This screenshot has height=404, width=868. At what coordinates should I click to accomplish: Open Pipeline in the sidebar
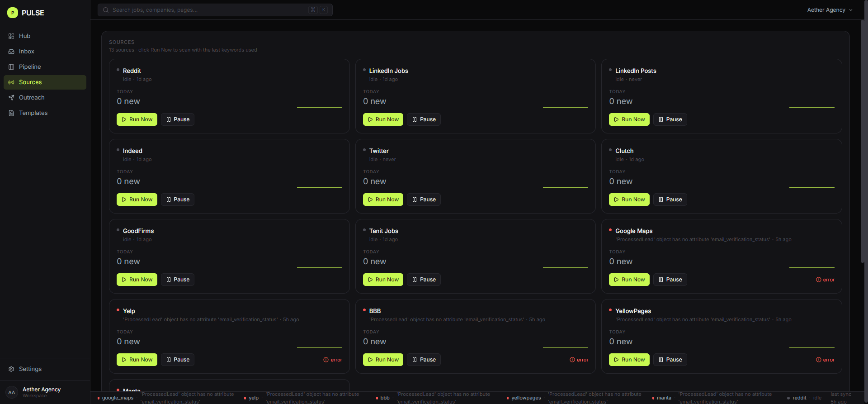pyautogui.click(x=45, y=67)
